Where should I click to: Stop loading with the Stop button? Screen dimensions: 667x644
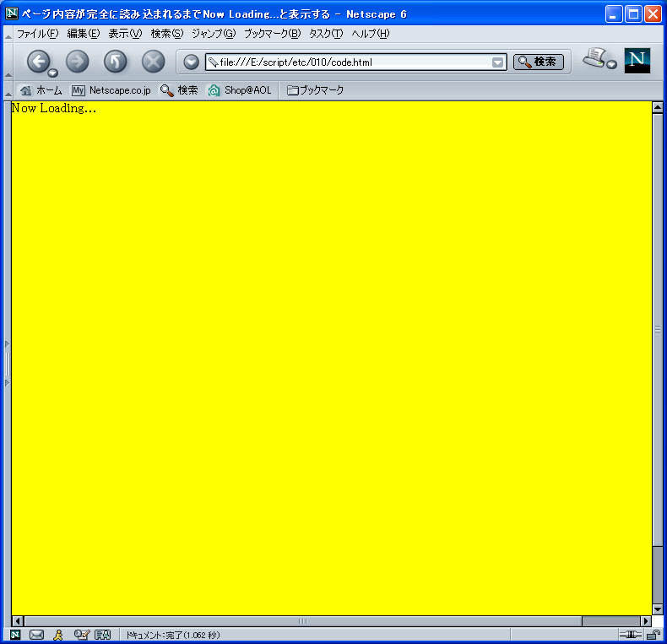(x=153, y=62)
